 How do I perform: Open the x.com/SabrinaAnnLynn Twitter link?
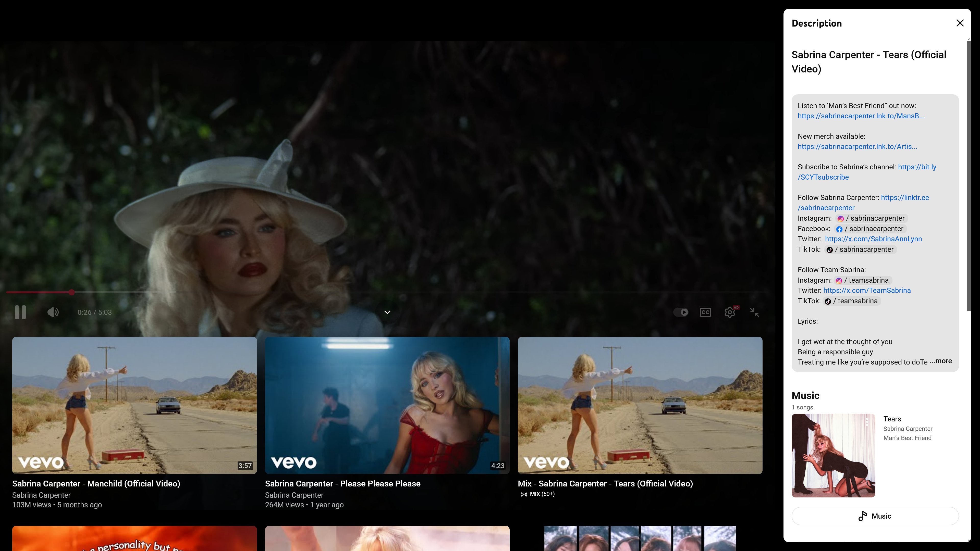click(873, 239)
